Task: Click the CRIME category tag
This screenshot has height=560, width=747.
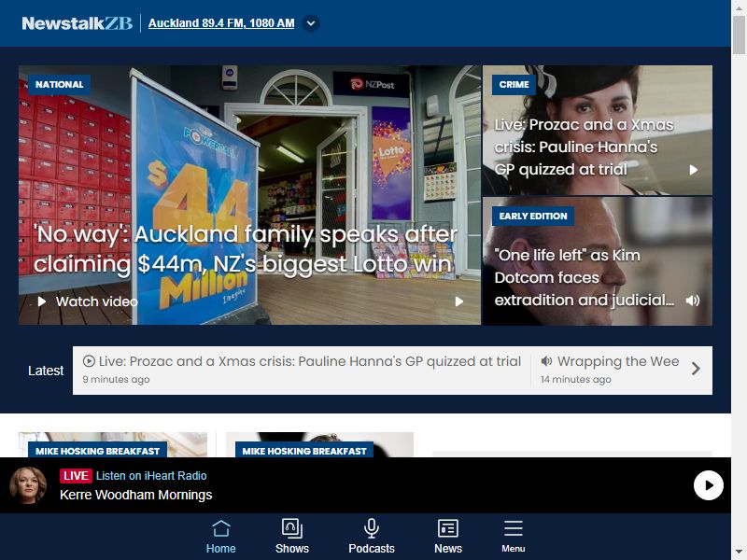Action: pyautogui.click(x=514, y=85)
